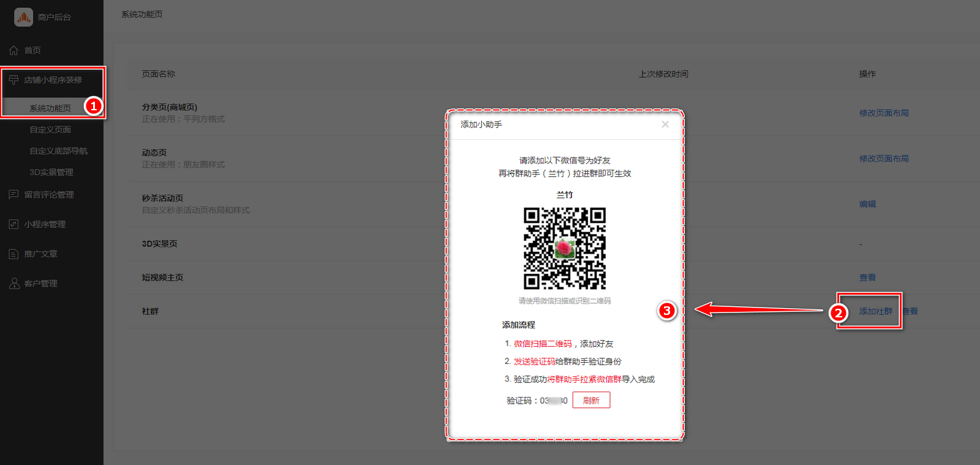
Task: Expand 客户管理 menu label
Action: [41, 284]
